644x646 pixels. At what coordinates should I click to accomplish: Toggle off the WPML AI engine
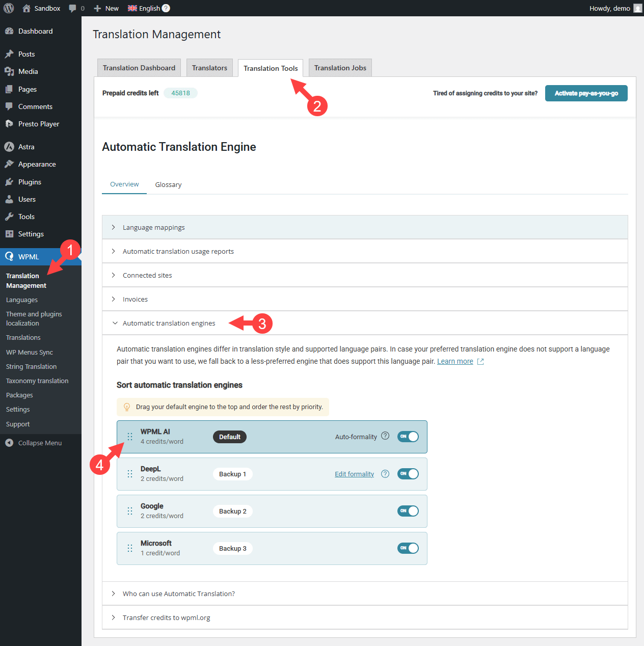(408, 437)
